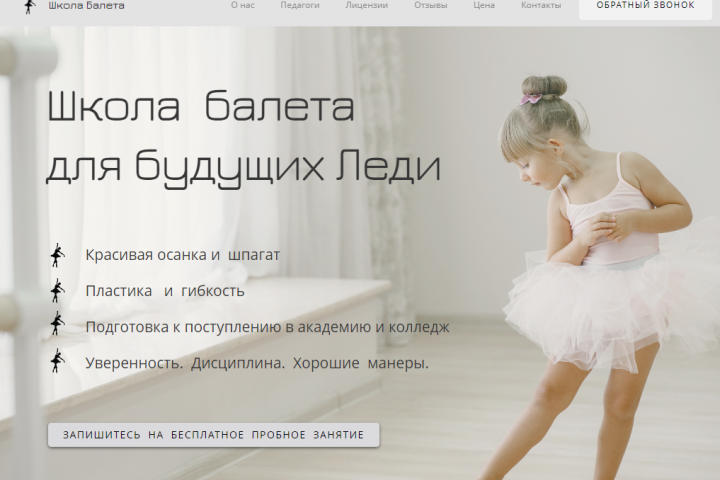Click the 'Школа Балета' site name link
Viewport: 720px width, 480px height.
(x=86, y=6)
